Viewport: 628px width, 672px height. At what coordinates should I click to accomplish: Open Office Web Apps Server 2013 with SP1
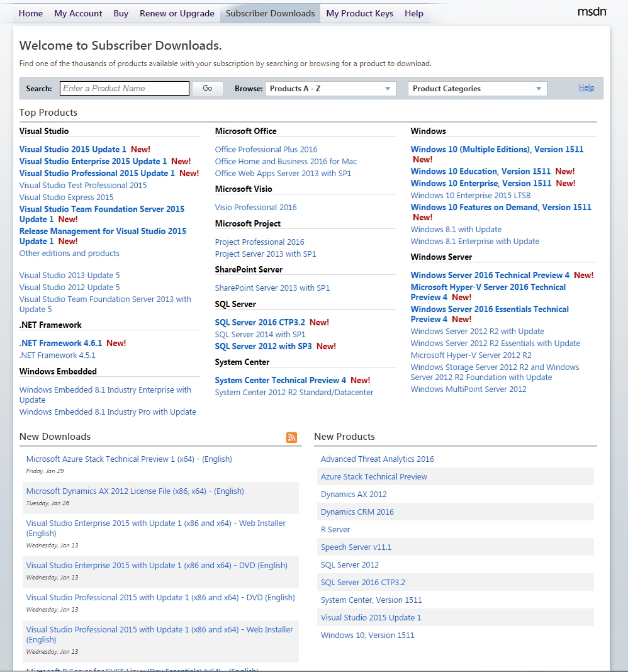(x=283, y=174)
